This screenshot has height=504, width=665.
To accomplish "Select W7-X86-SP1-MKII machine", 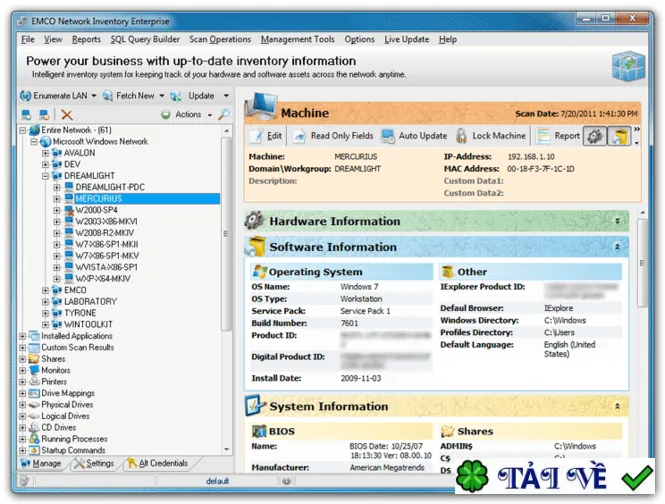I will (x=106, y=244).
